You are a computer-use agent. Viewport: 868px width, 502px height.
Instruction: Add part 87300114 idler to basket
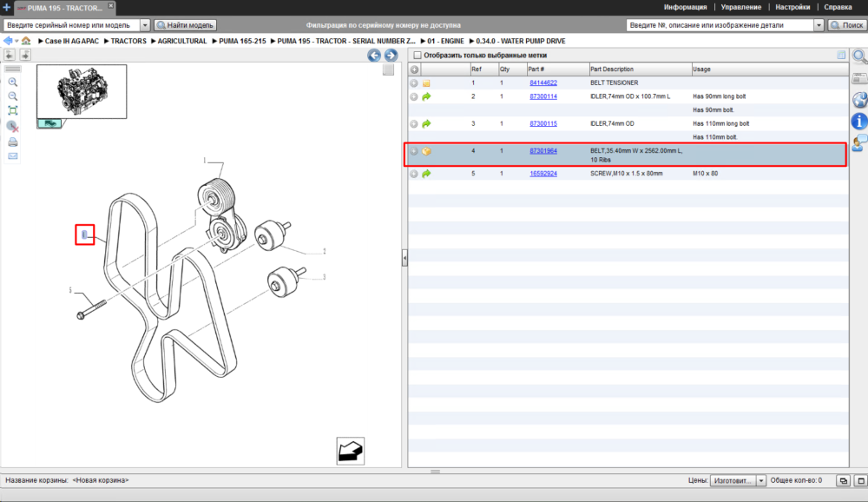pyautogui.click(x=413, y=96)
